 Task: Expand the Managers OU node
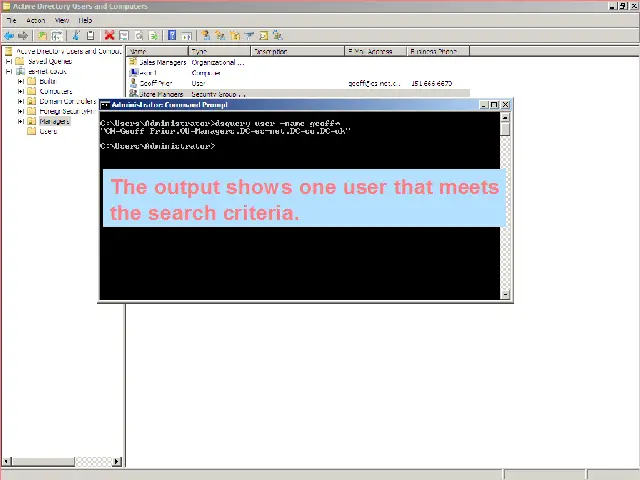pos(21,121)
